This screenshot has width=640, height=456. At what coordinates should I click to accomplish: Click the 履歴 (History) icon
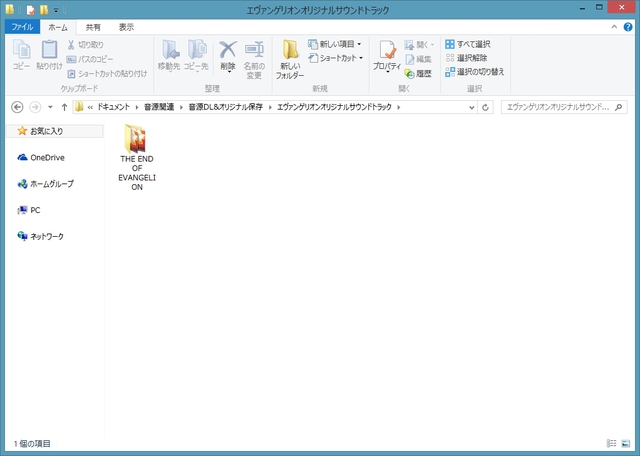point(418,74)
